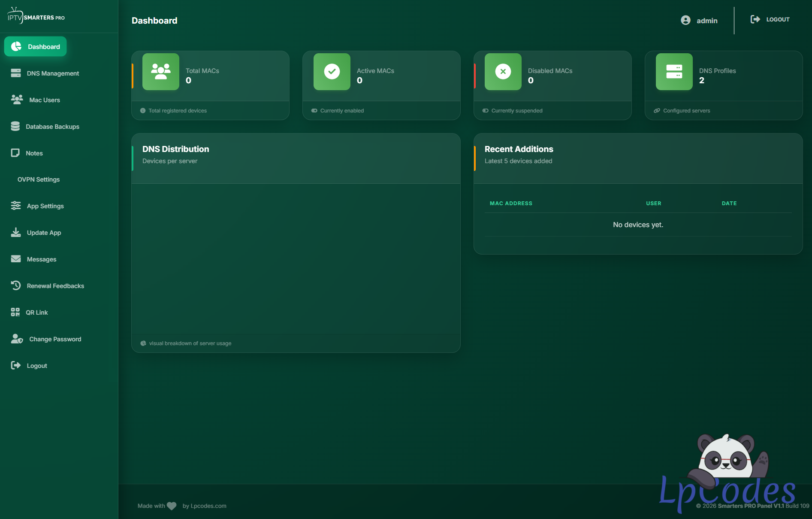The width and height of the screenshot is (812, 519).
Task: Click the Active MACs checkmark icon
Action: [x=332, y=72]
